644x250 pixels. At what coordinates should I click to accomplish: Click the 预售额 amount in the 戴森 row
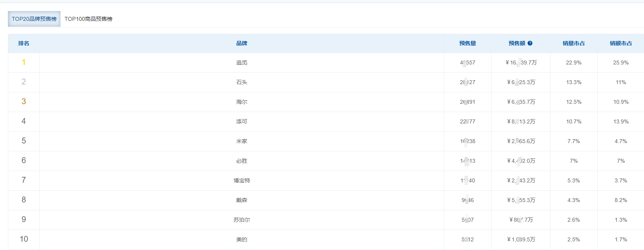coord(521,200)
